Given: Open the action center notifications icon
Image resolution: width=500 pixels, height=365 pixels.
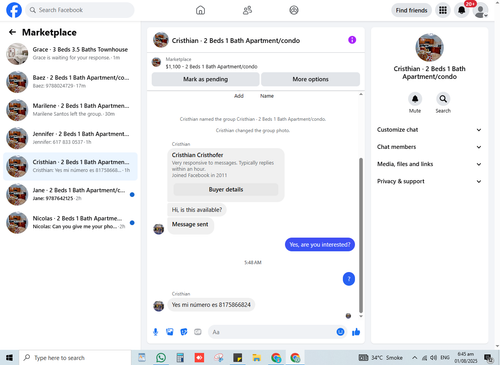Looking at the screenshot, I should click(x=489, y=358).
